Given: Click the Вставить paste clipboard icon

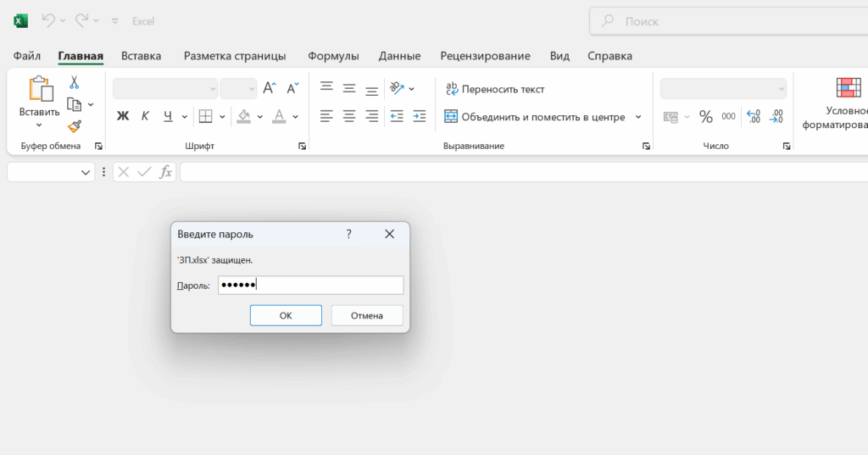Looking at the screenshot, I should pos(41,89).
